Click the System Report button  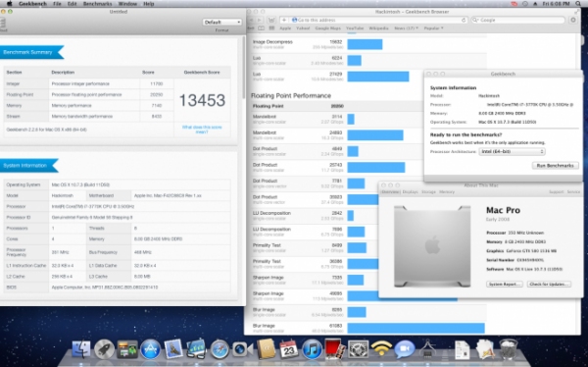(505, 284)
